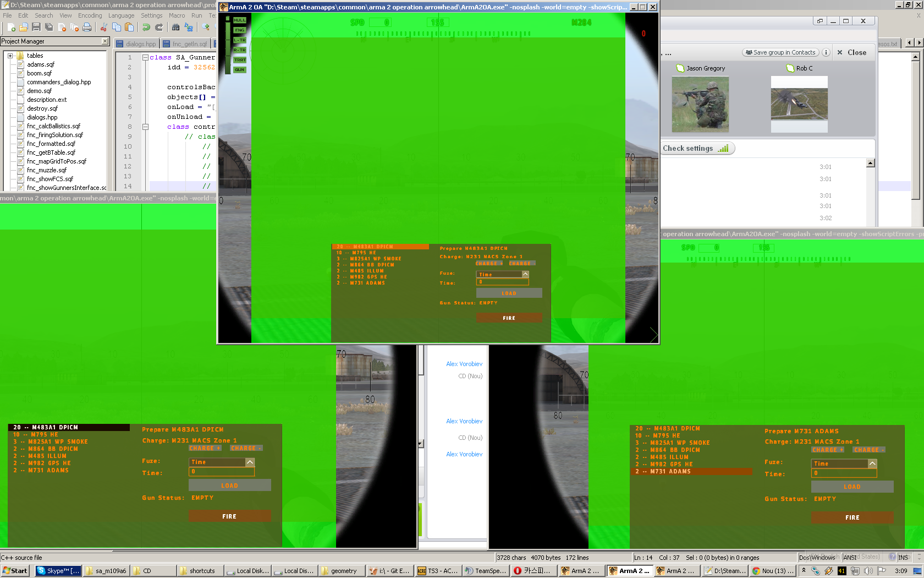Click the Zoom In magnifier icon
Viewport: 924px width, 578px height.
pos(206,27)
